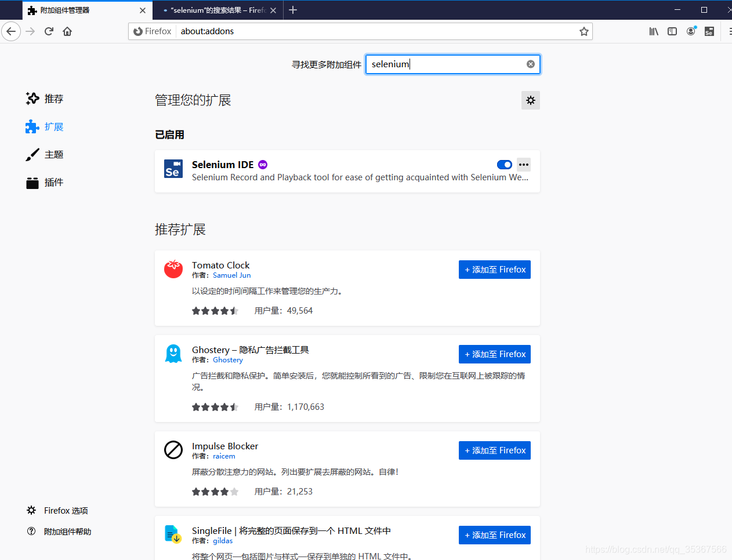Open author gildas link
This screenshot has height=560, width=732.
(223, 541)
